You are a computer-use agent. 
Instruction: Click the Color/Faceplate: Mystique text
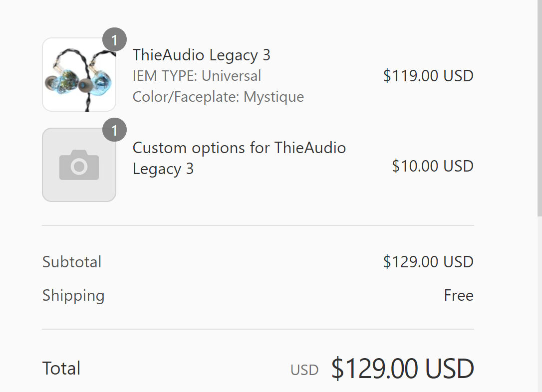[x=219, y=97]
